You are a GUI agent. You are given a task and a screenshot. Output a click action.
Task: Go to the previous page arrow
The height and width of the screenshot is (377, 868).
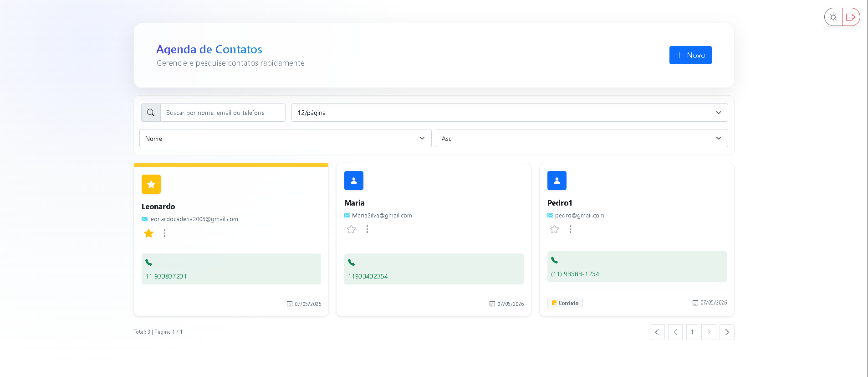tap(675, 332)
